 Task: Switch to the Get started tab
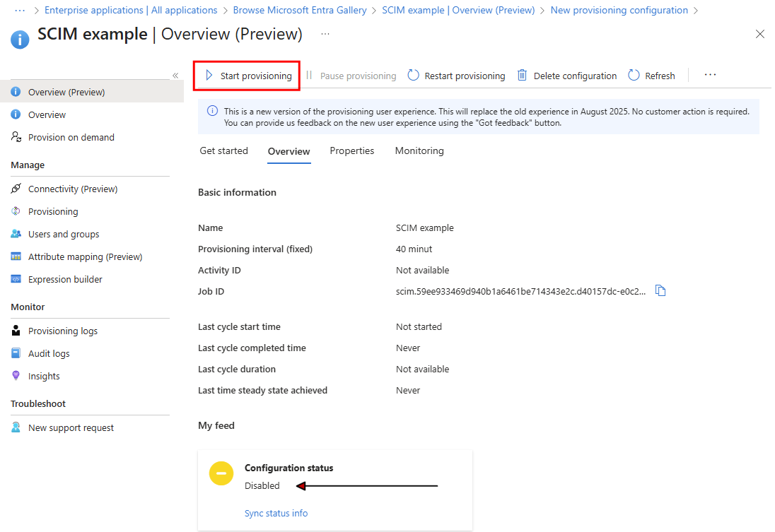[224, 150]
